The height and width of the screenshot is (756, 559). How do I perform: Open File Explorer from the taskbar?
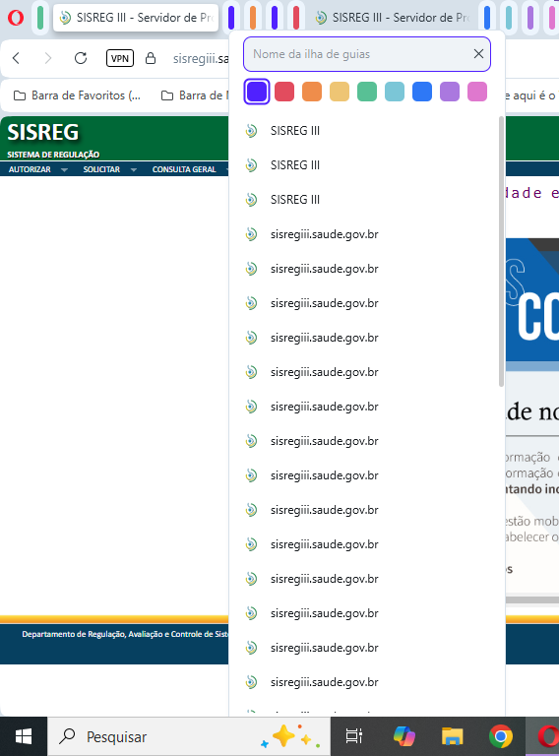pos(452,736)
